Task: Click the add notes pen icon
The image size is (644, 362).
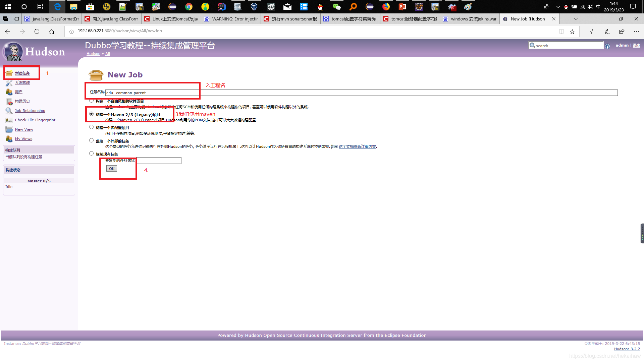Action: click(x=607, y=32)
